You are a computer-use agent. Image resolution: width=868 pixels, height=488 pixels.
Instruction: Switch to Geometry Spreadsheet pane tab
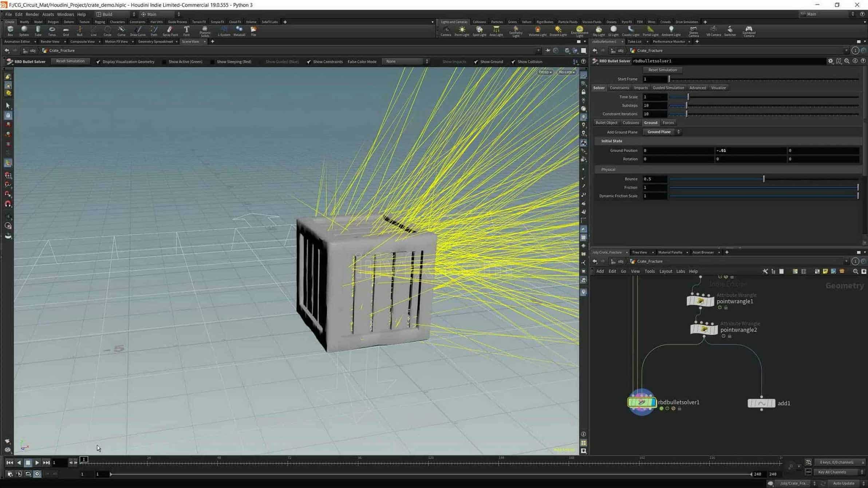[x=155, y=41]
